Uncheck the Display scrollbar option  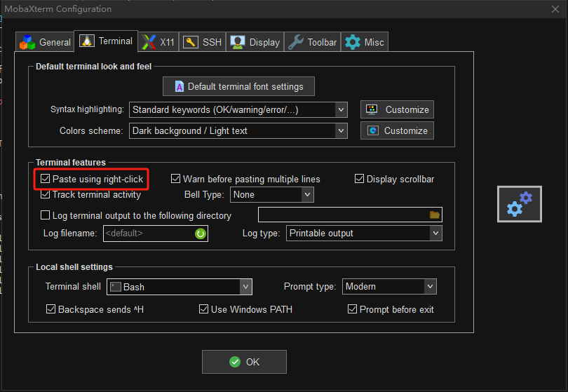(360, 179)
